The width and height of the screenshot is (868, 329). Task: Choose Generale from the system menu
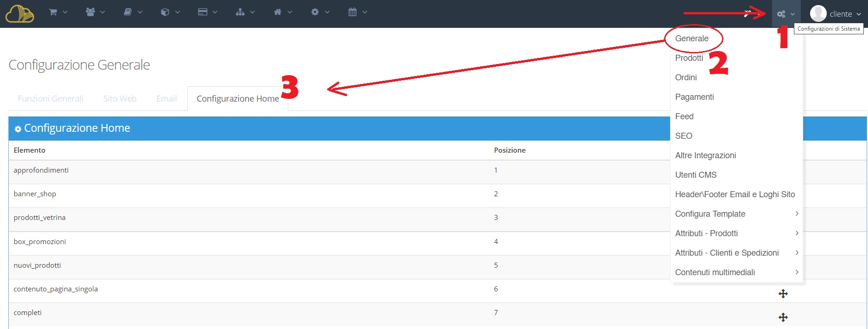click(691, 39)
